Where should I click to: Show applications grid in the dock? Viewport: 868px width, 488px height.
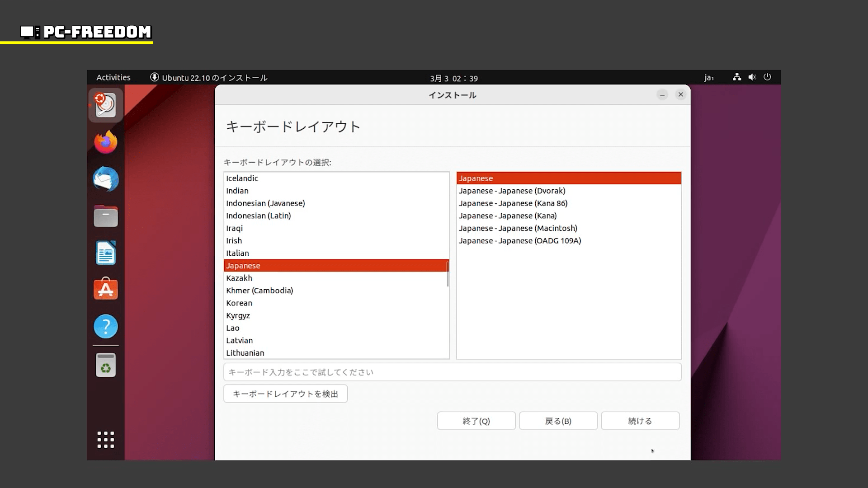[x=105, y=440]
